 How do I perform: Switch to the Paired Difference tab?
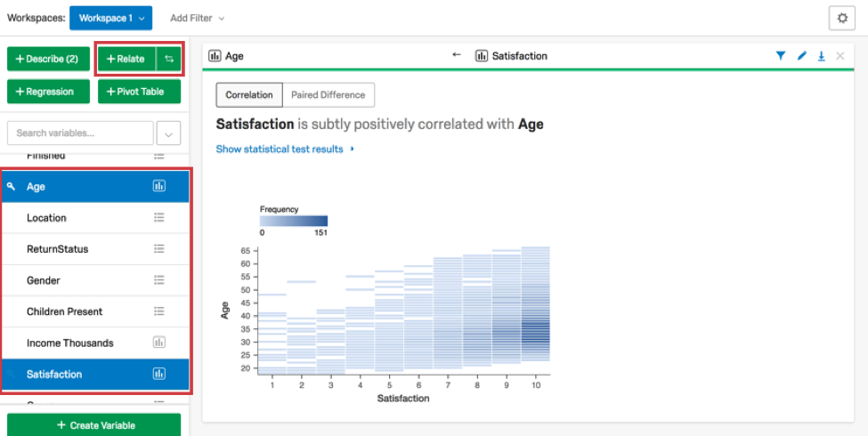tap(328, 95)
